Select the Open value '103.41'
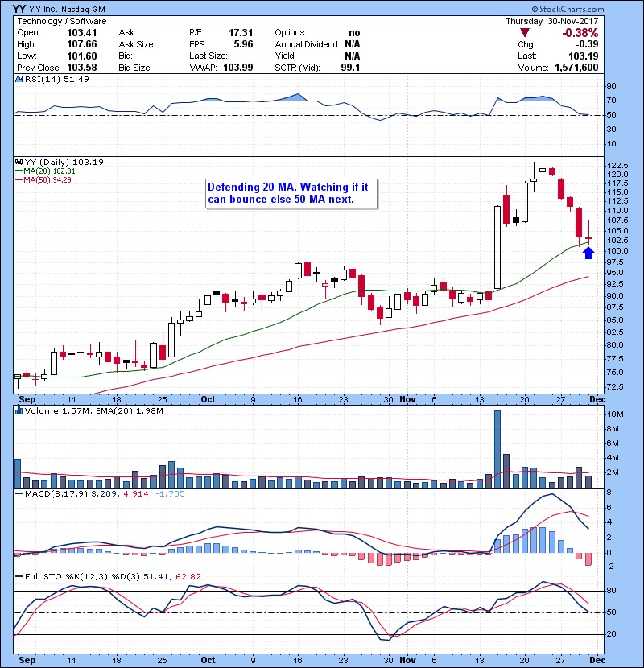The height and width of the screenshot is (668, 644). tap(82, 33)
